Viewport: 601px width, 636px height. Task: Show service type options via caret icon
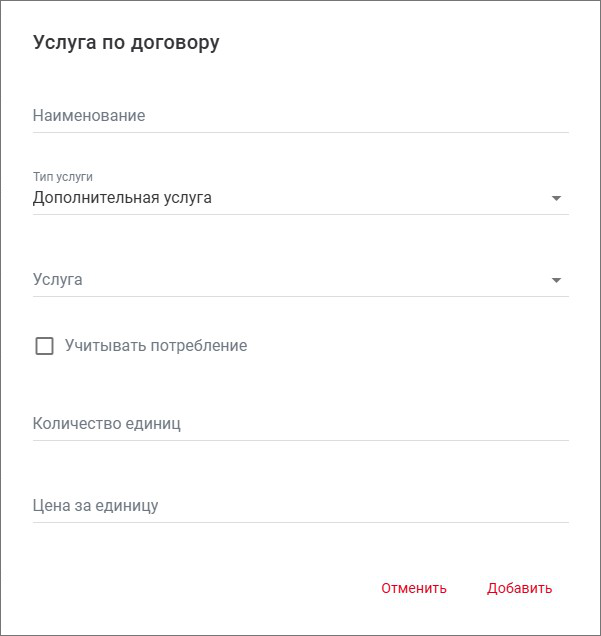pos(557,198)
